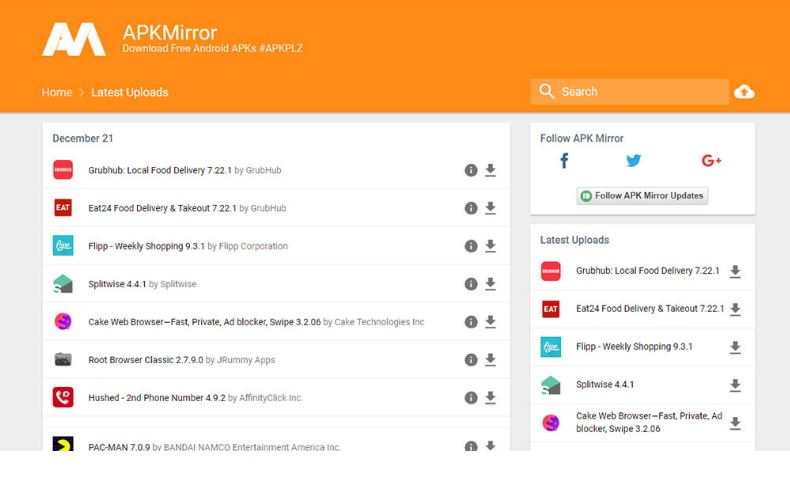Show info for Root Browser Classic
Screen dimensions: 790x502
pyautogui.click(x=470, y=360)
